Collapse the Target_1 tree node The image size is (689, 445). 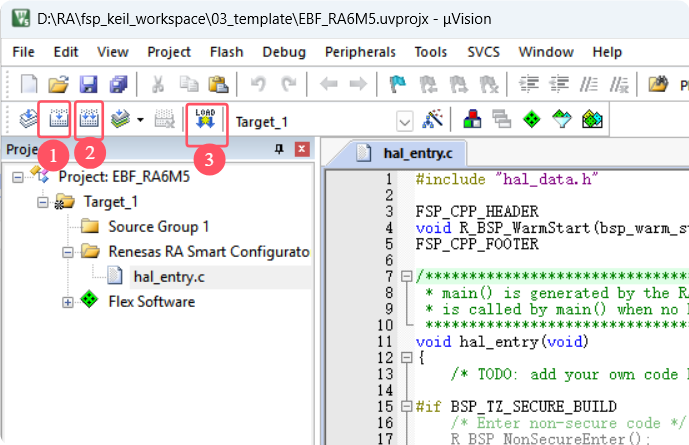pos(43,203)
